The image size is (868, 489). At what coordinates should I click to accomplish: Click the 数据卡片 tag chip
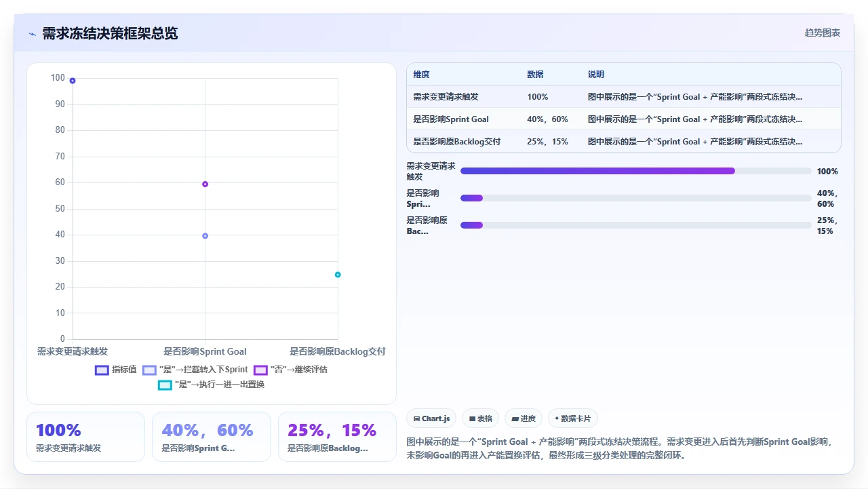[573, 418]
